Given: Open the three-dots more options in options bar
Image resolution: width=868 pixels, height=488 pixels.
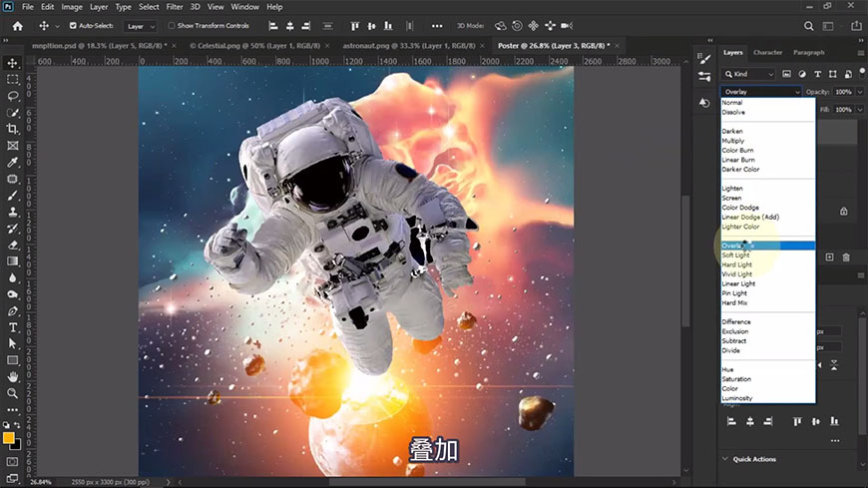Looking at the screenshot, I should 437,26.
